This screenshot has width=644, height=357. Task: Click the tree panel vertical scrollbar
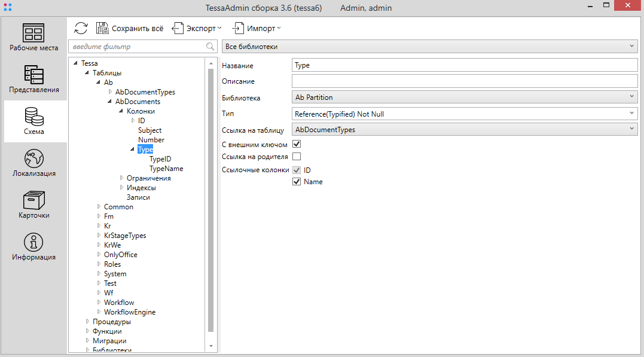tap(210, 197)
